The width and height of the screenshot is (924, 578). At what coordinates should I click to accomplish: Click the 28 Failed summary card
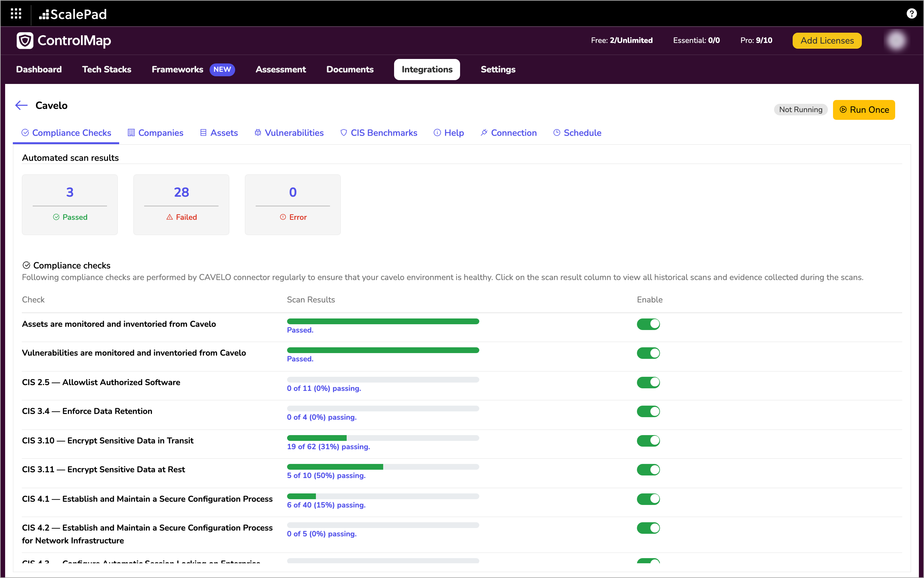click(x=181, y=205)
